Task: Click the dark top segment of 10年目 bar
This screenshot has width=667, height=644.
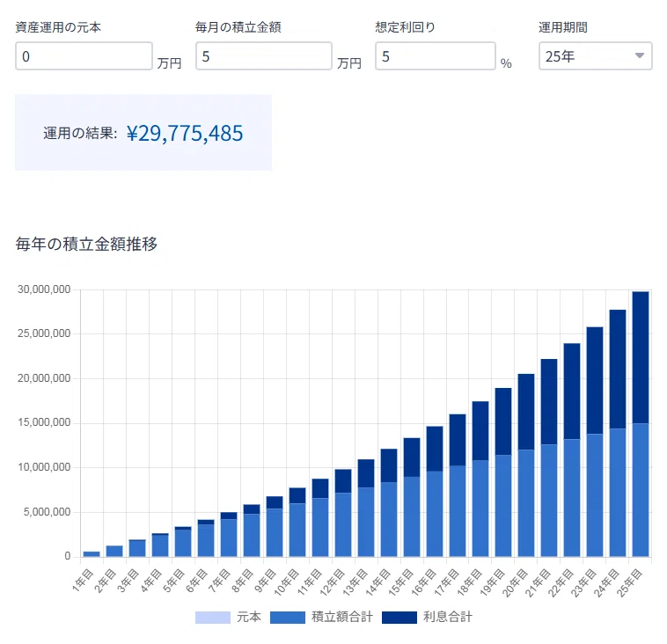Action: click(x=297, y=495)
